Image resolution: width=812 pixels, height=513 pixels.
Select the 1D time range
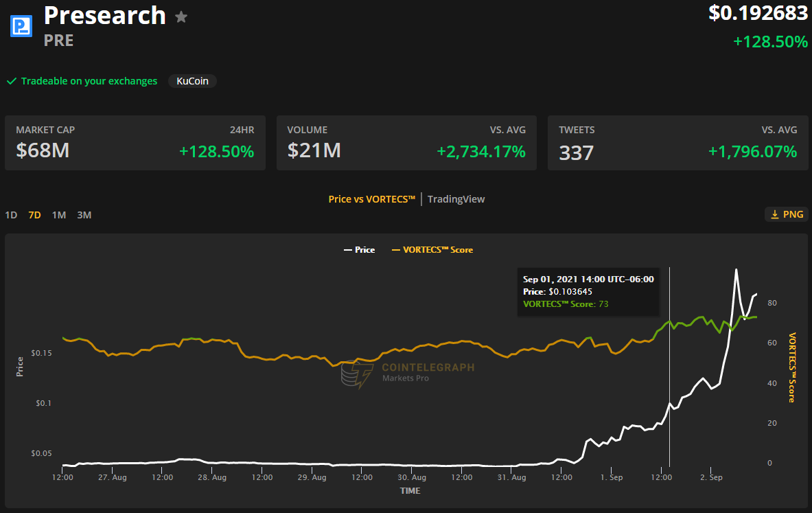pos(11,215)
